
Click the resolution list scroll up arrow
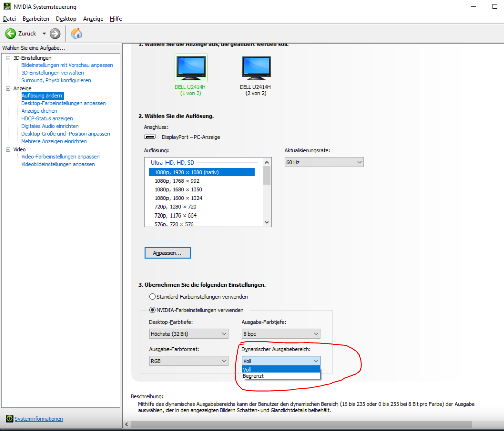(267, 162)
